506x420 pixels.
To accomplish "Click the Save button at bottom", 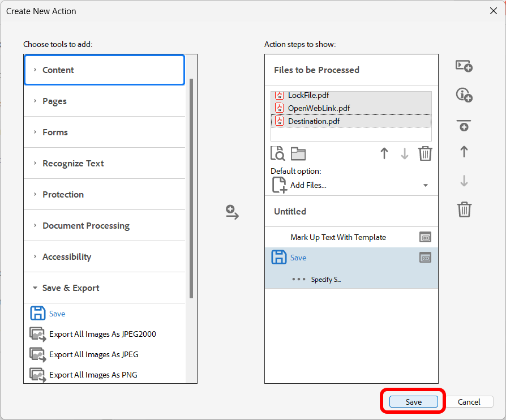I will point(413,402).
